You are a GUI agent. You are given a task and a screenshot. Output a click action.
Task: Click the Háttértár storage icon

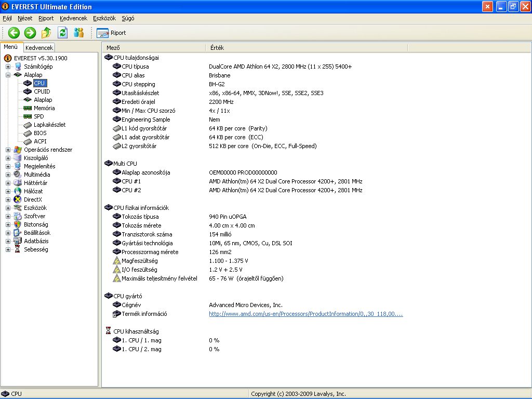pyautogui.click(x=18, y=183)
